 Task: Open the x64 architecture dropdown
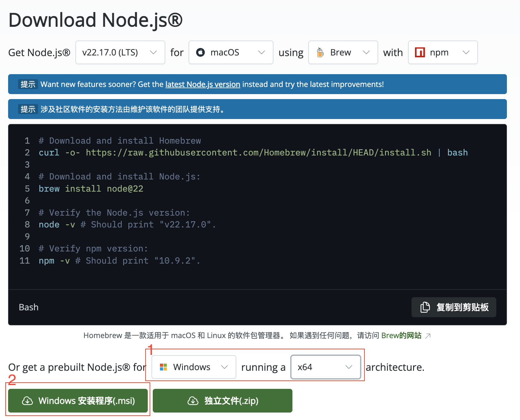(325, 367)
